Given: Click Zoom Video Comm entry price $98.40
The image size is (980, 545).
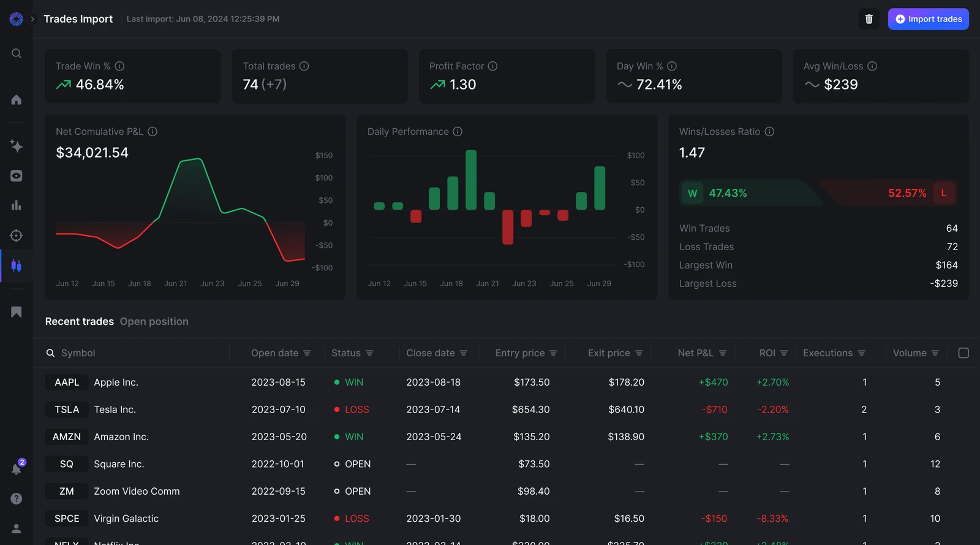Looking at the screenshot, I should pos(533,492).
